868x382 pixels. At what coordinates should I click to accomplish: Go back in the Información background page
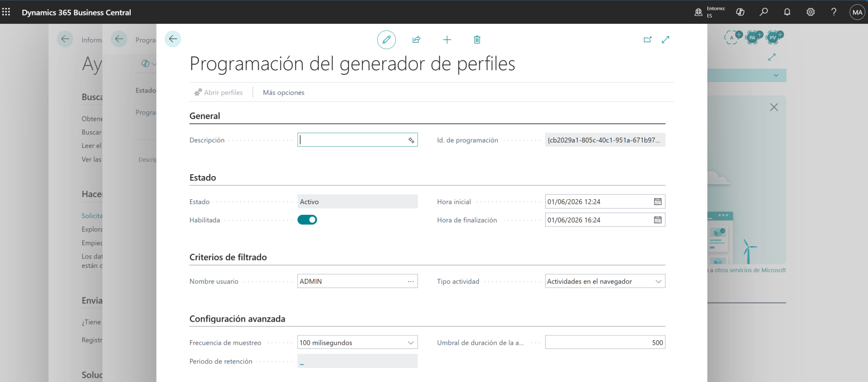pos(65,39)
